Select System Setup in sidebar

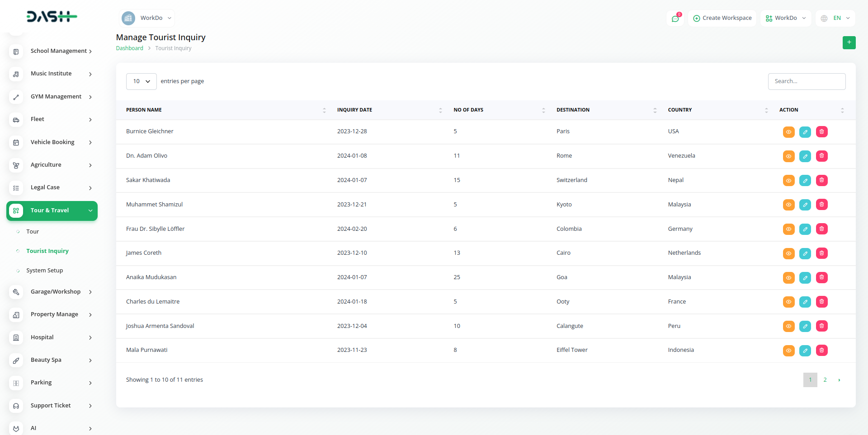point(44,271)
